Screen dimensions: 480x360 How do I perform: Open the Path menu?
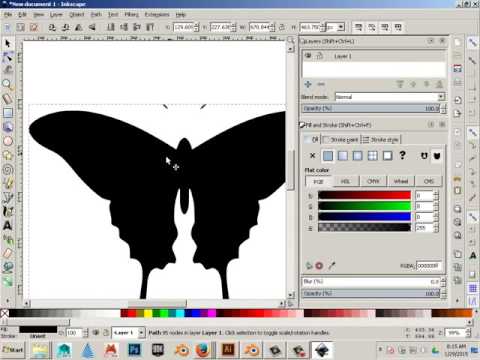point(96,15)
